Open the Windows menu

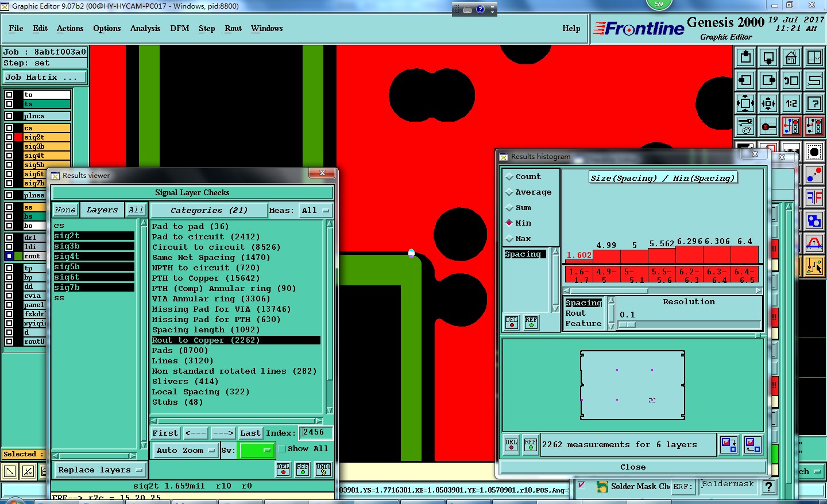coord(267,28)
